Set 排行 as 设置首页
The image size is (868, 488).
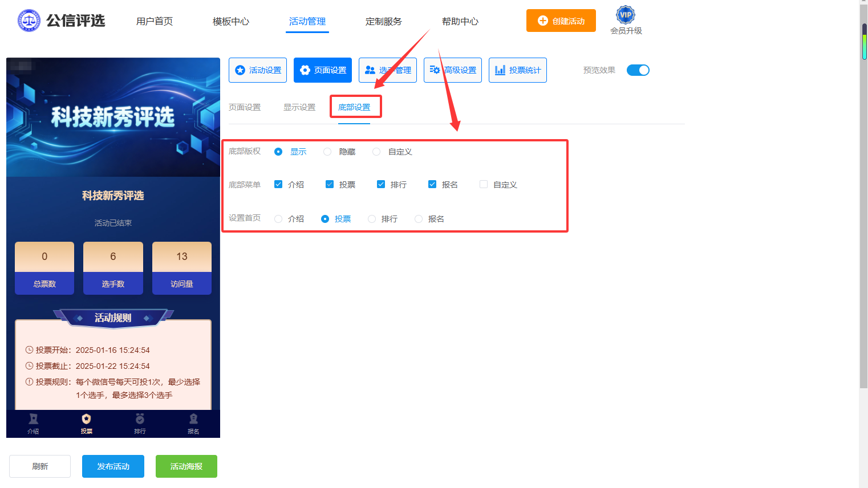[372, 219]
